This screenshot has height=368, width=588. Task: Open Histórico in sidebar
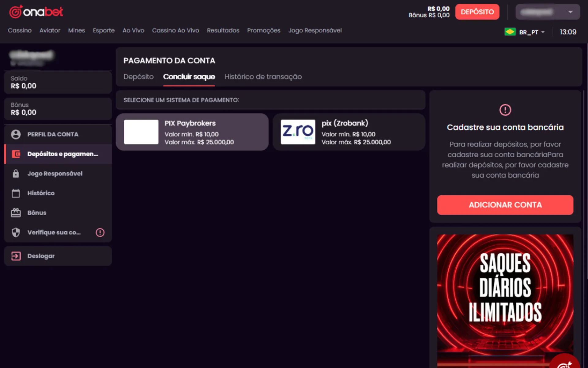pos(58,193)
